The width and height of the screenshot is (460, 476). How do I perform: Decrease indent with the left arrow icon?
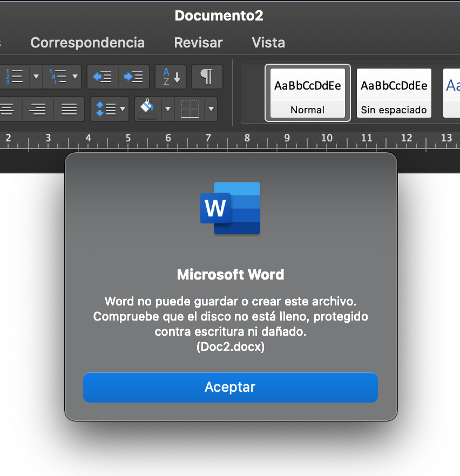pos(103,77)
